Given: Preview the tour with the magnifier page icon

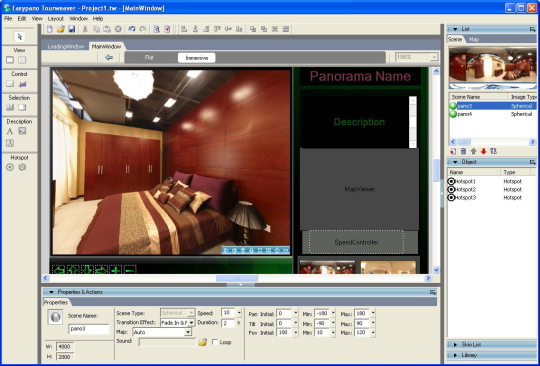Looking at the screenshot, I should (x=156, y=29).
